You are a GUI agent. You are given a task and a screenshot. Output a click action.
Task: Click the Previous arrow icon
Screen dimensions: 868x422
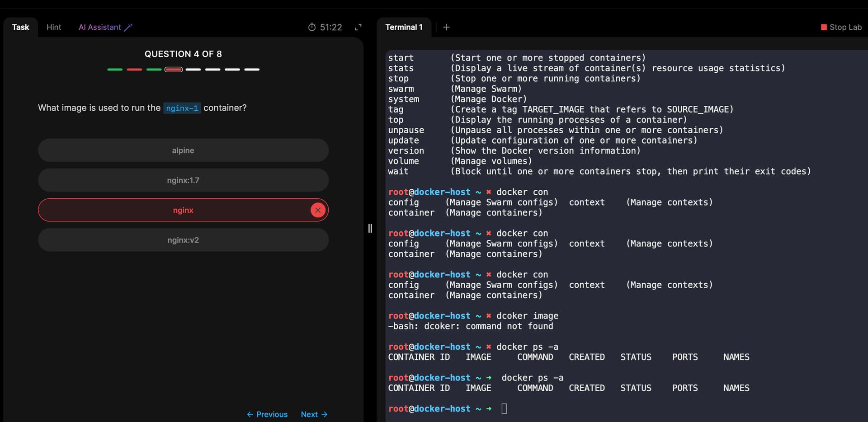click(250, 414)
